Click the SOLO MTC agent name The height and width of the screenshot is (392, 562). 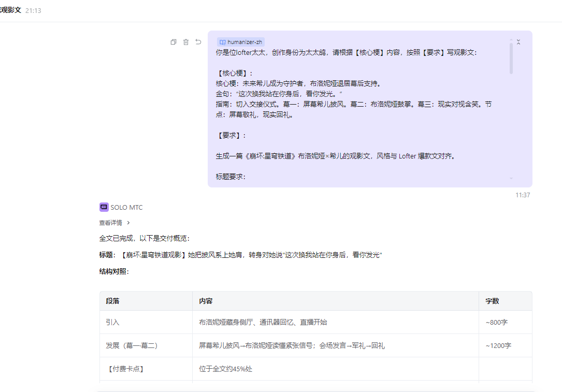(x=126, y=208)
